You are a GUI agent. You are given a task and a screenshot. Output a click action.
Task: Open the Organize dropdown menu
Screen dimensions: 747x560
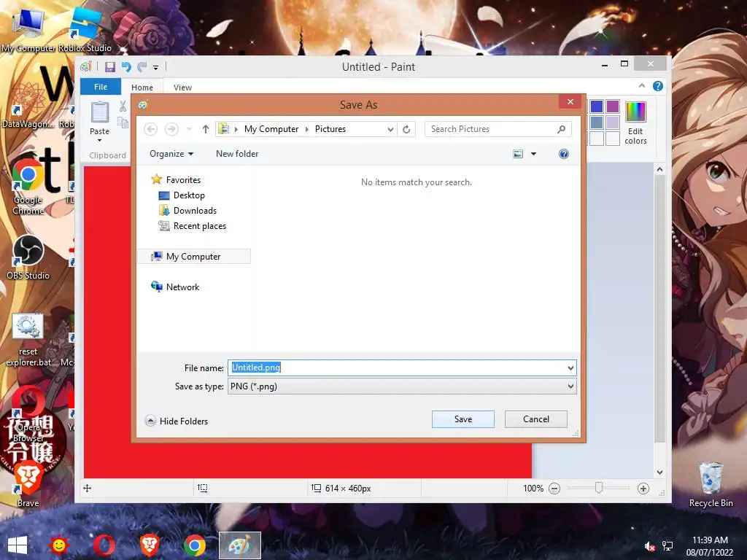pos(171,154)
